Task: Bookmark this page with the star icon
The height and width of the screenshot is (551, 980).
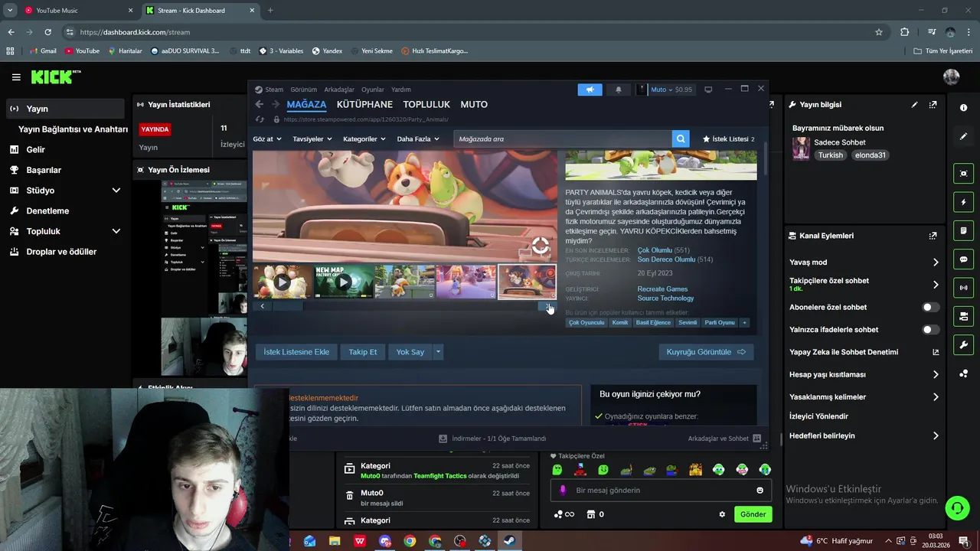Action: pos(879,32)
